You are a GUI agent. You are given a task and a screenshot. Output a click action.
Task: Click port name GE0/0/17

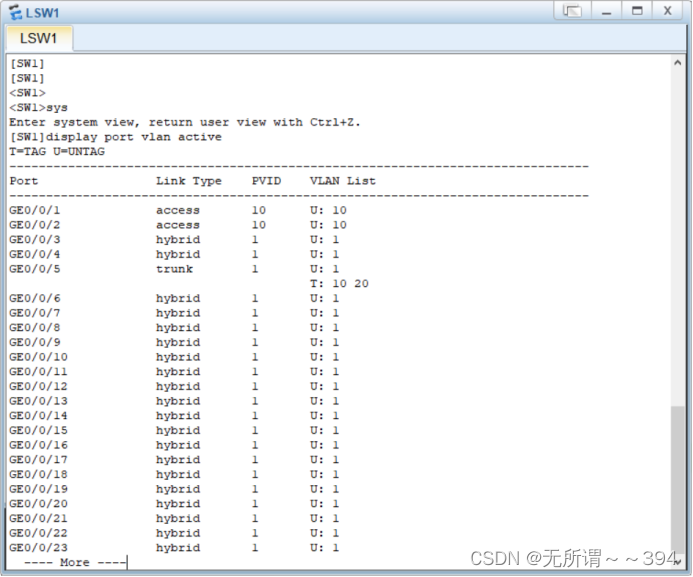point(38,459)
